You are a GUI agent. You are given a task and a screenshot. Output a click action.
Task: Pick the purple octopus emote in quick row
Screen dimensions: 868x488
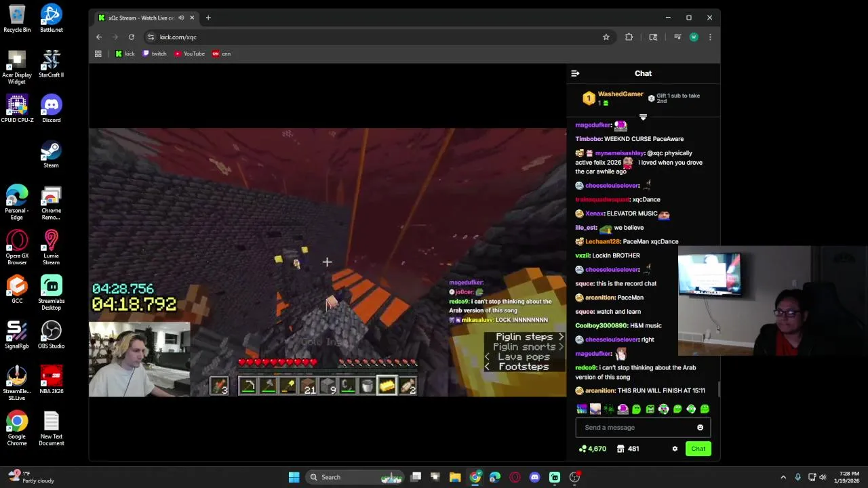[623, 409]
